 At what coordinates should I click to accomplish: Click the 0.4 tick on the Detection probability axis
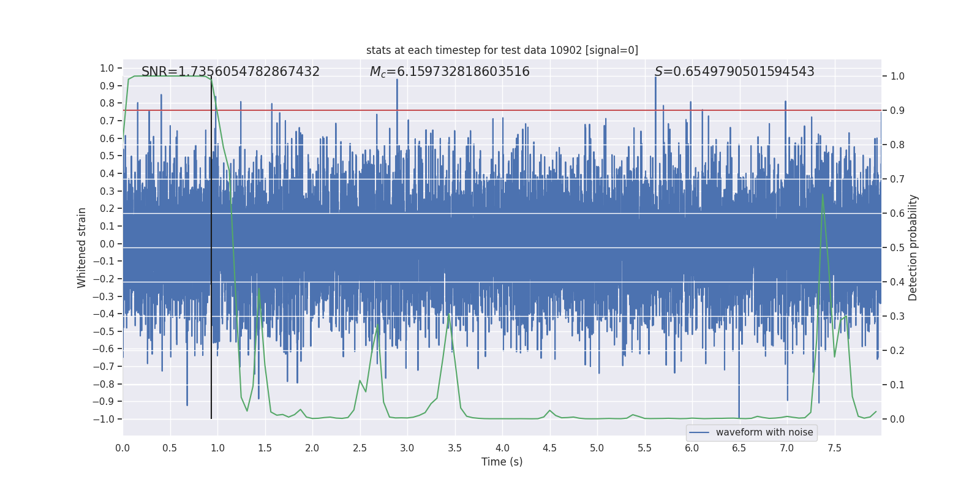897,282
